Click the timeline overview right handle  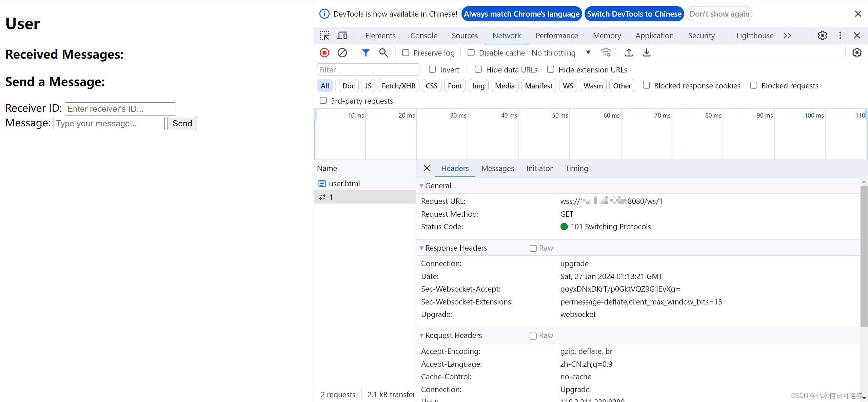click(x=866, y=114)
